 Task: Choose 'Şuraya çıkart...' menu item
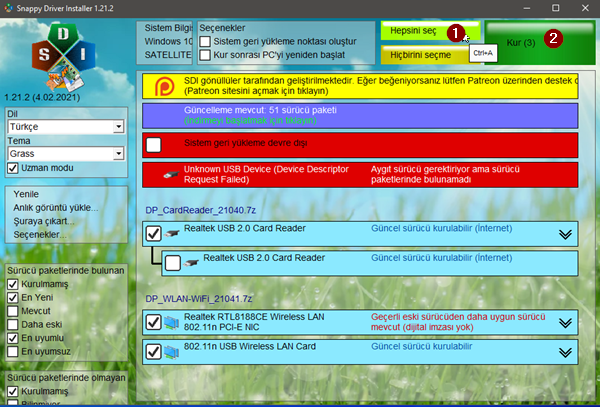(x=44, y=221)
